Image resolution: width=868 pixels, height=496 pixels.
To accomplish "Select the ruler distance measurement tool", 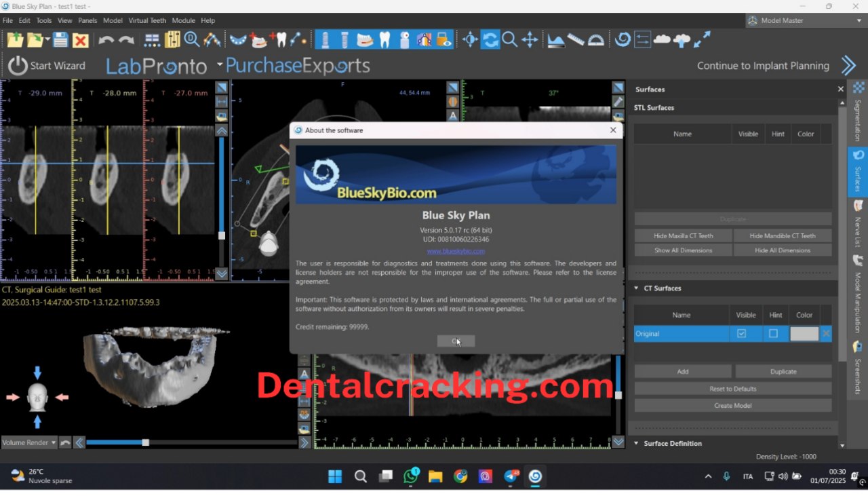I will pyautogui.click(x=576, y=40).
